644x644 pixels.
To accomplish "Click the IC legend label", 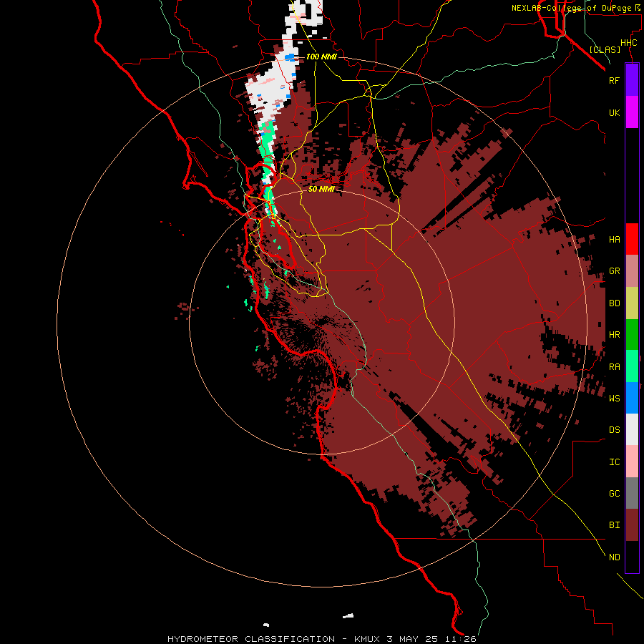I will click(x=614, y=462).
